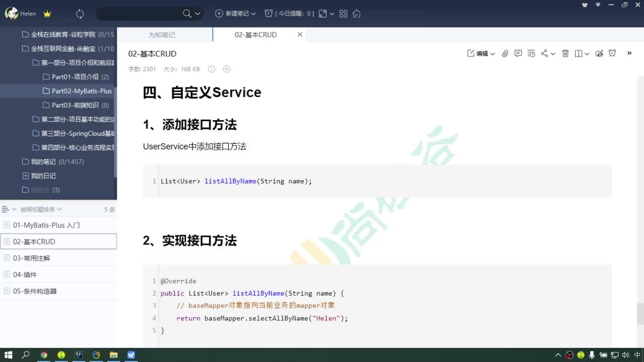Open note 01-MyBatis-Plus 入门
The width and height of the screenshot is (644, 362).
point(58,225)
